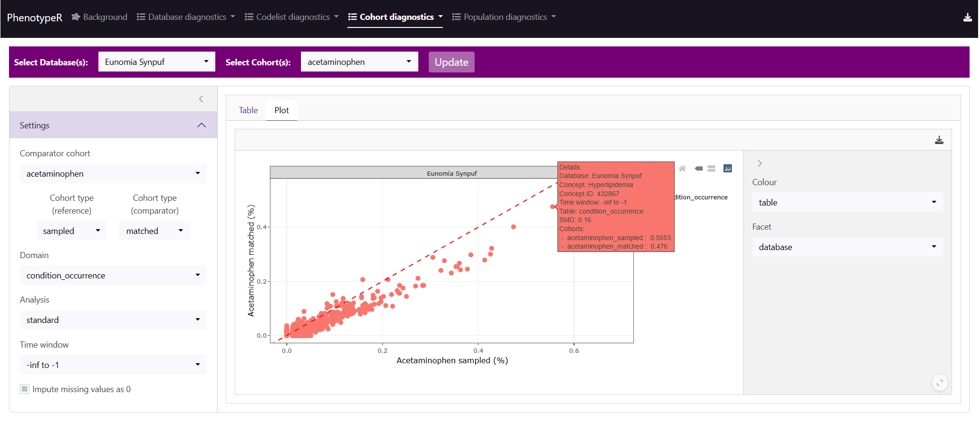Click the Hyperlipidemia data point on the scatter plot
The width and height of the screenshot is (980, 421).
coord(552,206)
